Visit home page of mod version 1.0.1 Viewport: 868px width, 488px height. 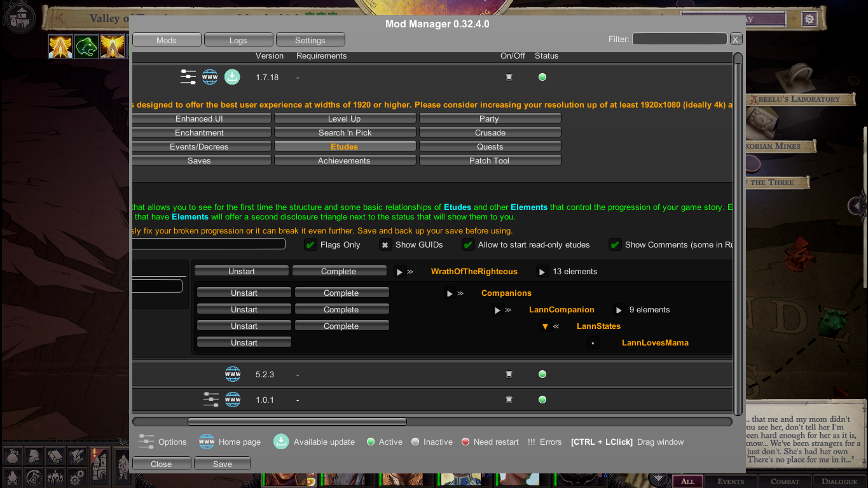tap(233, 400)
